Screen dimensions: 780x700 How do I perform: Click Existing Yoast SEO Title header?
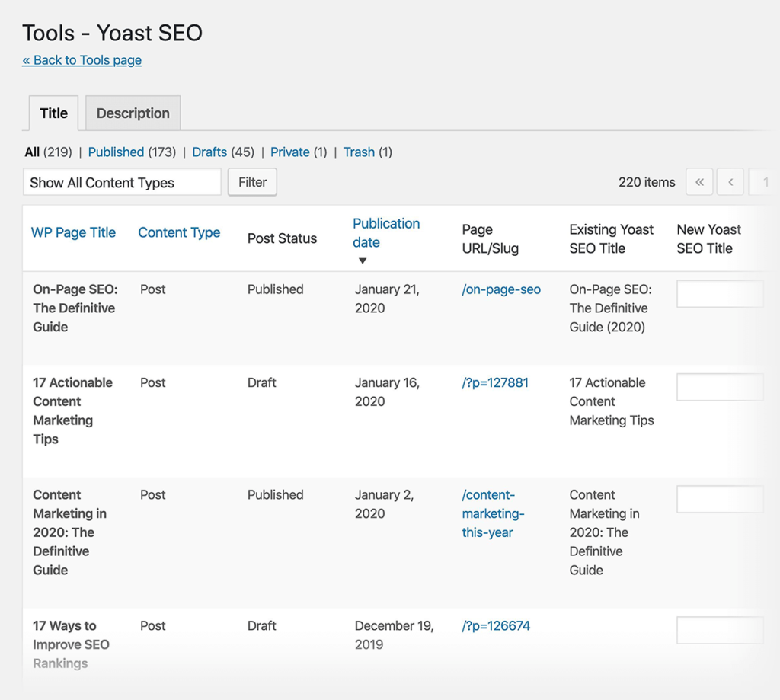tap(612, 239)
